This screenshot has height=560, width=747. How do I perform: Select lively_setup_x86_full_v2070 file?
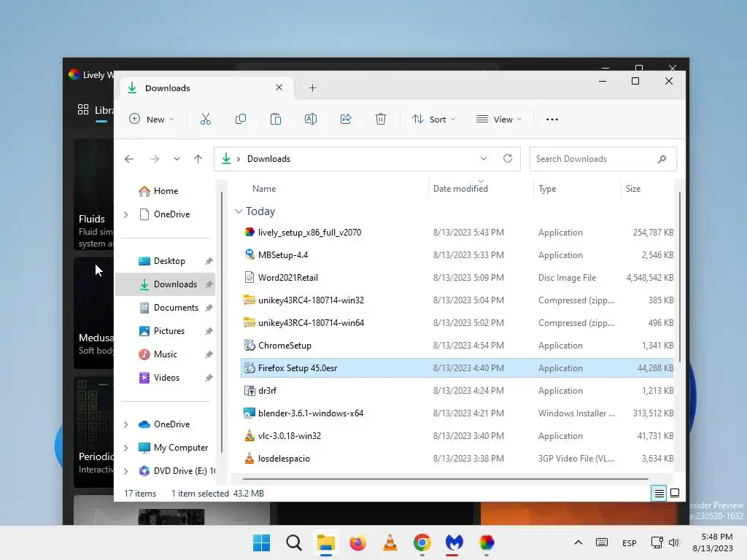coord(457,233)
